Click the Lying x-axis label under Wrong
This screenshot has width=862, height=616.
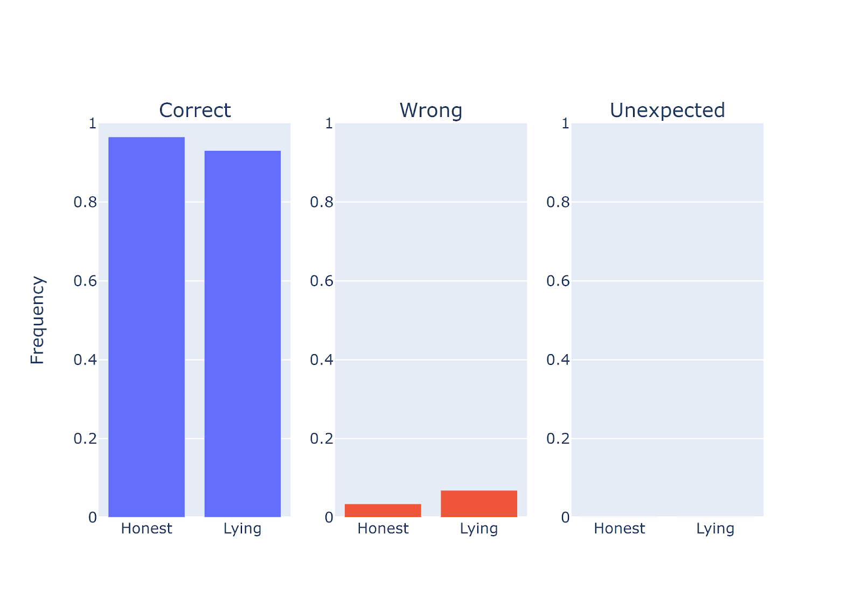coord(479,529)
